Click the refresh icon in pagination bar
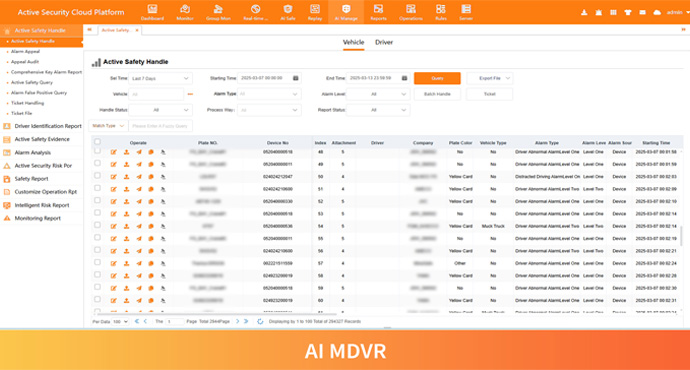The width and height of the screenshot is (690, 370). tap(260, 322)
